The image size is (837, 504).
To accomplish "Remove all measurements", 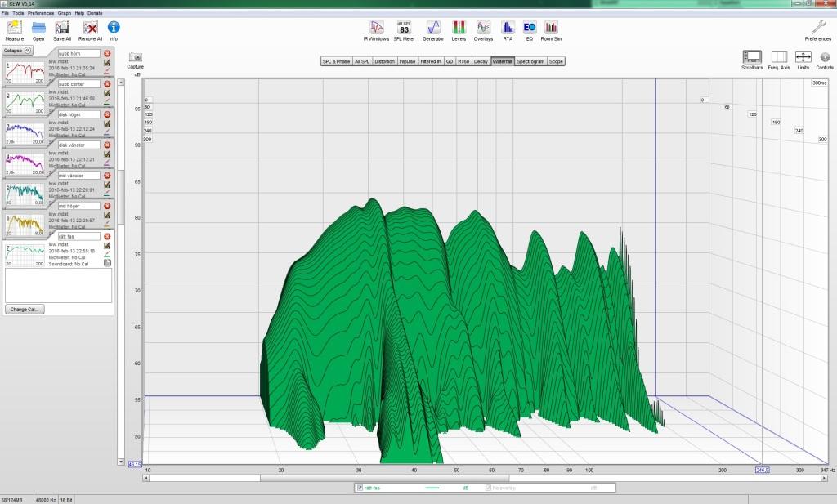I will click(90, 30).
